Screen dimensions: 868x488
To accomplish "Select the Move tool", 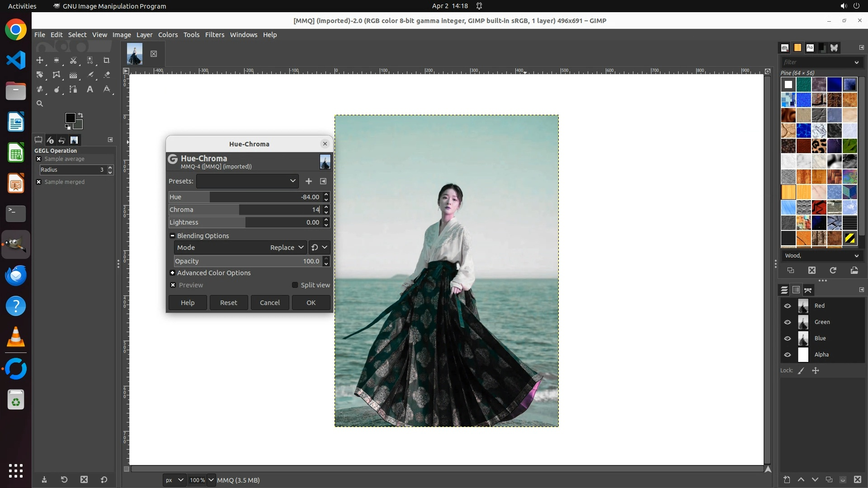I will (40, 60).
